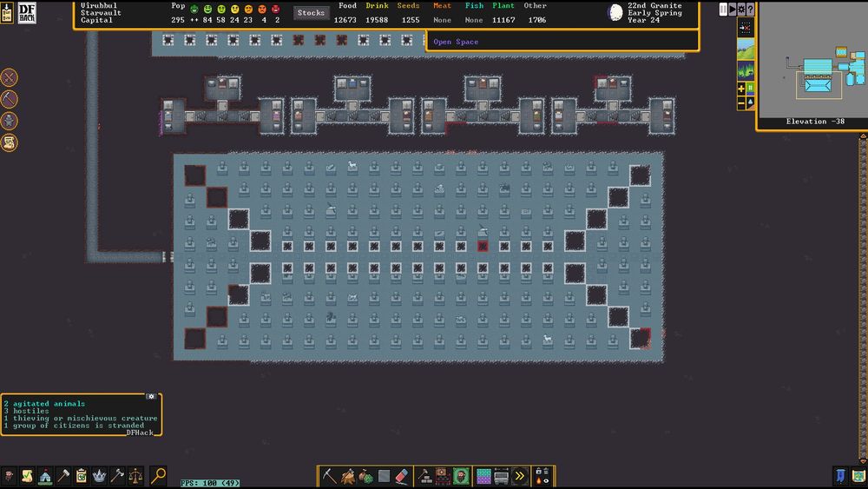Image resolution: width=868 pixels, height=489 pixels.
Task: Open the places tent icon
Action: [x=45, y=476]
